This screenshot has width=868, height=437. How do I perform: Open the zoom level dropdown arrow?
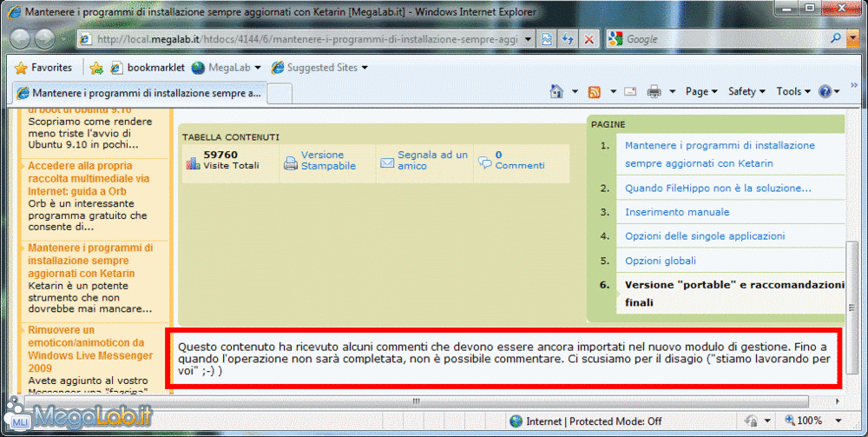tap(838, 421)
